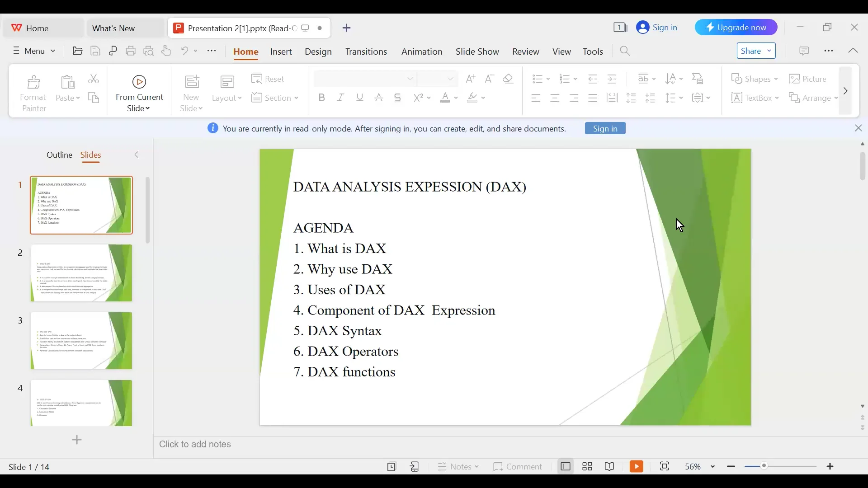
Task: Click Upgrade now
Action: pyautogui.click(x=736, y=27)
